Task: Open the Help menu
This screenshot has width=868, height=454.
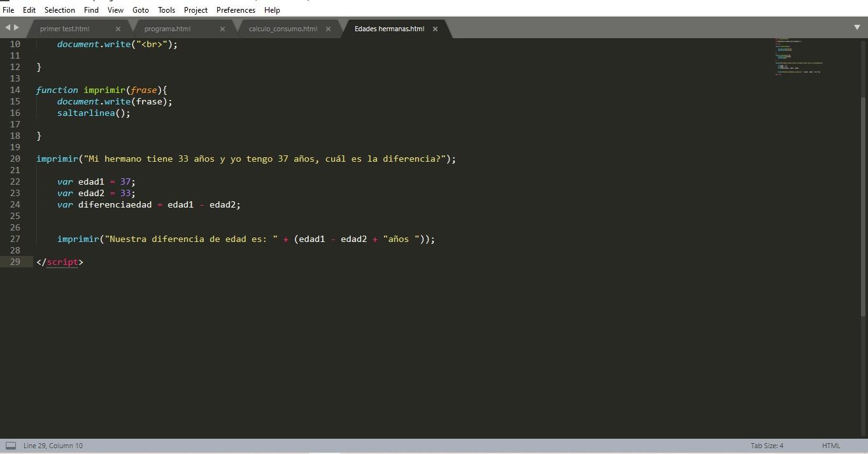Action: pyautogui.click(x=272, y=10)
